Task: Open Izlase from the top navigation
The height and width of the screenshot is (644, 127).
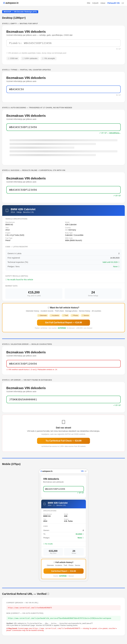Action: (x=103, y=3)
